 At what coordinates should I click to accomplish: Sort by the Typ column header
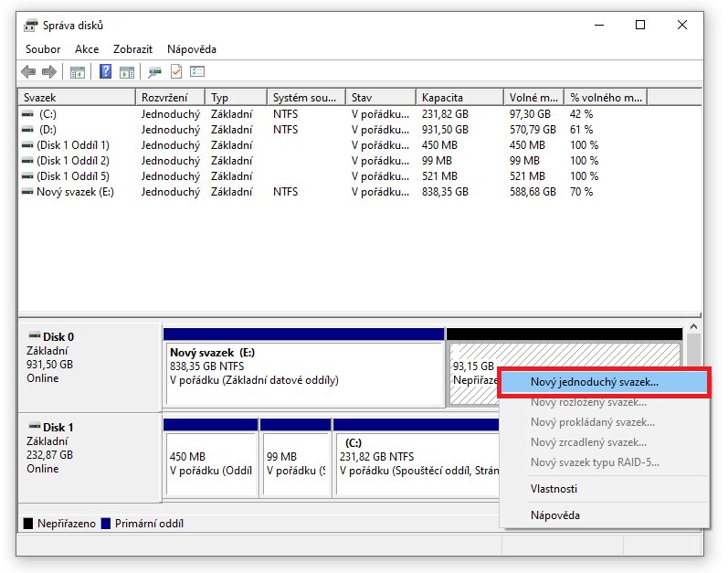(x=237, y=98)
